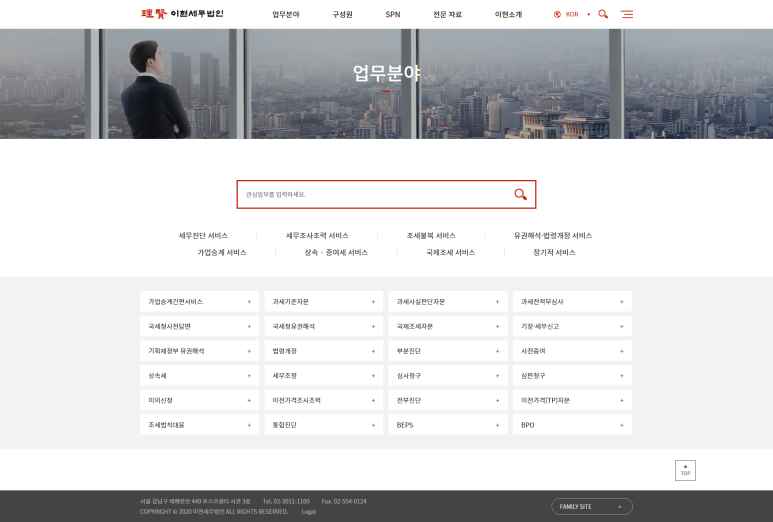Select 상속·증여세 서비스 link
The height and width of the screenshot is (522, 773).
pos(336,252)
